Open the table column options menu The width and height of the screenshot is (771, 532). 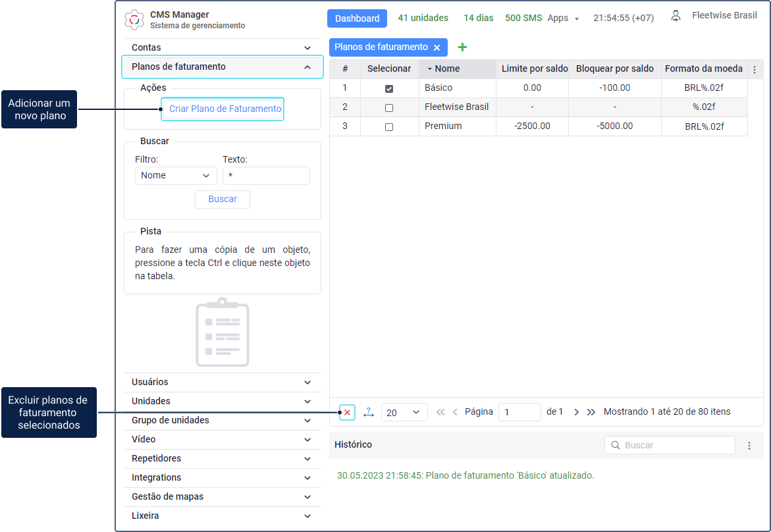pos(755,69)
